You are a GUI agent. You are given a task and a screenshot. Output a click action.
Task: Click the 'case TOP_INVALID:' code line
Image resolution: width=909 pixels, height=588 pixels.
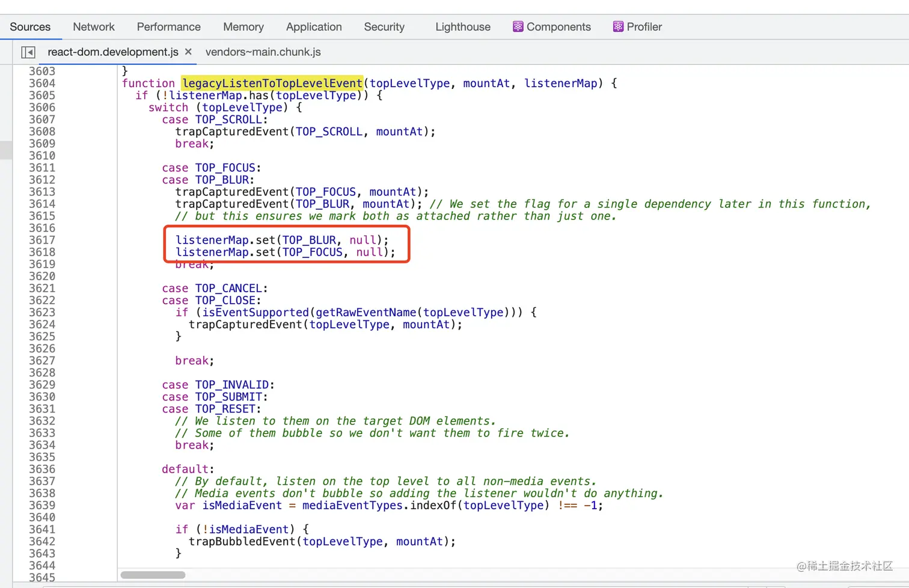coord(218,385)
